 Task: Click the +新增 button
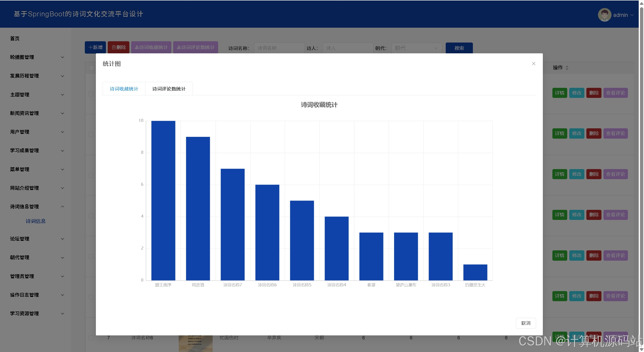click(x=95, y=47)
